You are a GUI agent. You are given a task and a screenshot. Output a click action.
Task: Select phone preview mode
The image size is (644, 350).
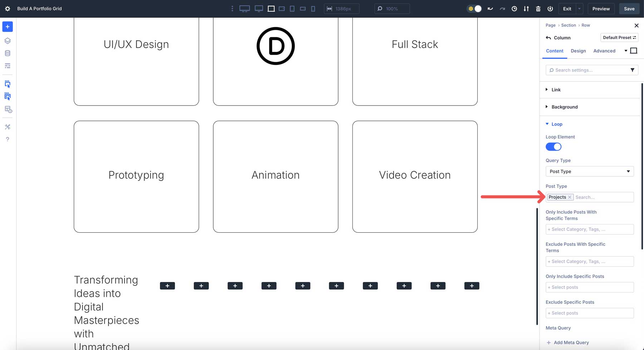point(313,8)
